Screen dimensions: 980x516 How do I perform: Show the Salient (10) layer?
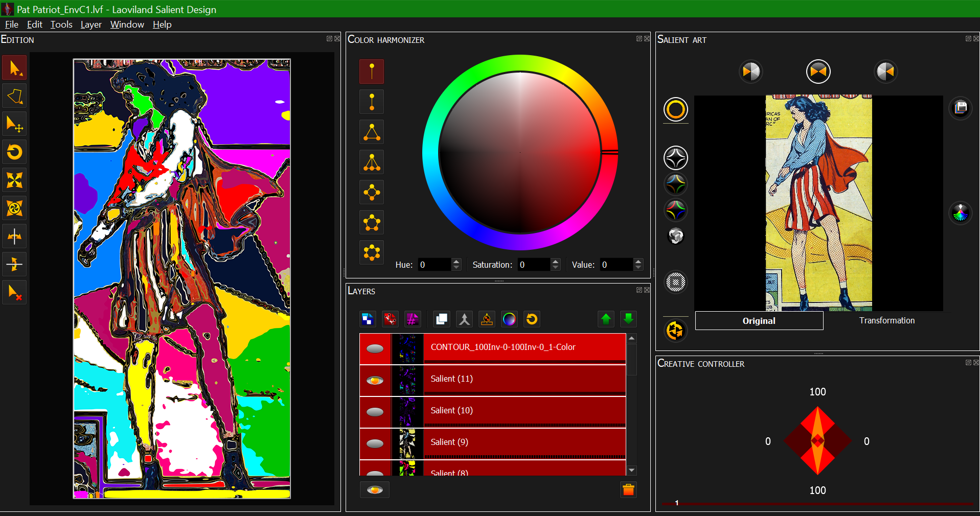pos(375,412)
